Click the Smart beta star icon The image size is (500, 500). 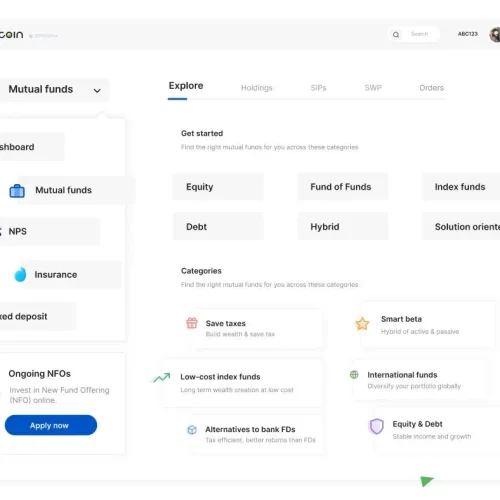(x=362, y=323)
